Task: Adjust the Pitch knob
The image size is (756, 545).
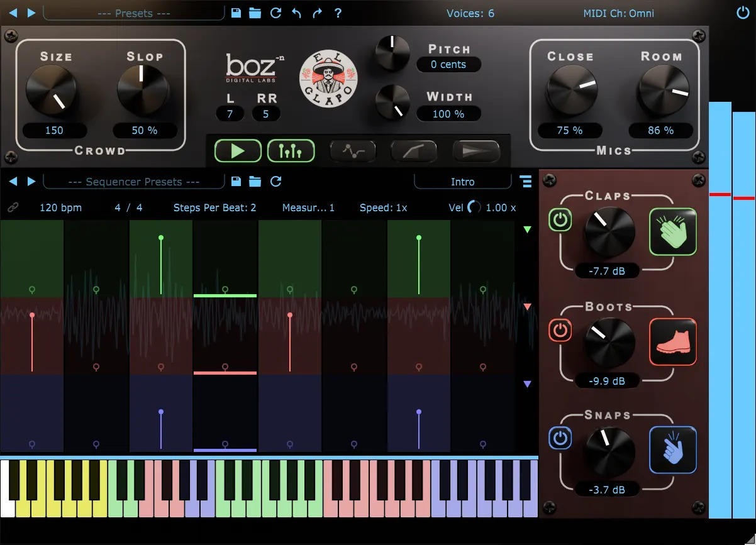Action: (x=391, y=54)
